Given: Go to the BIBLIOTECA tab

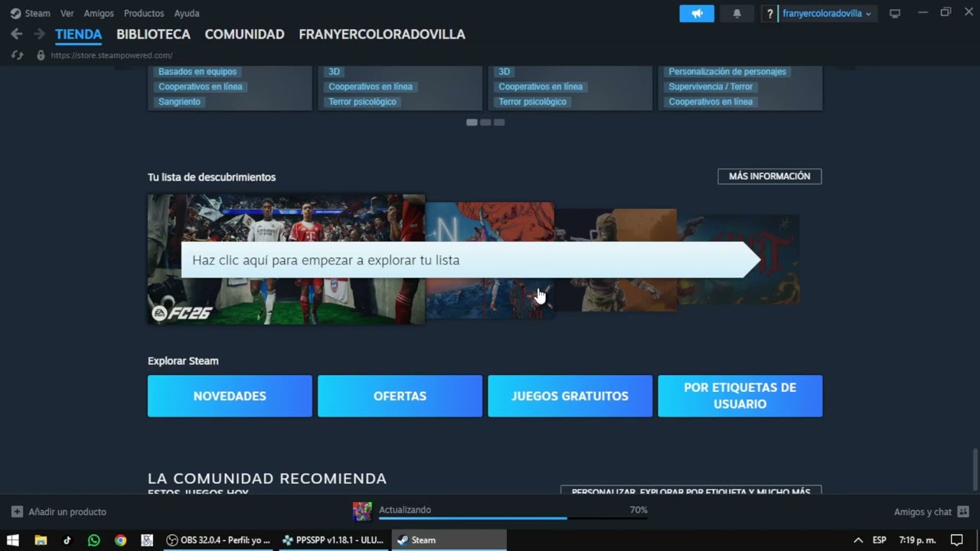Looking at the screenshot, I should tap(153, 34).
